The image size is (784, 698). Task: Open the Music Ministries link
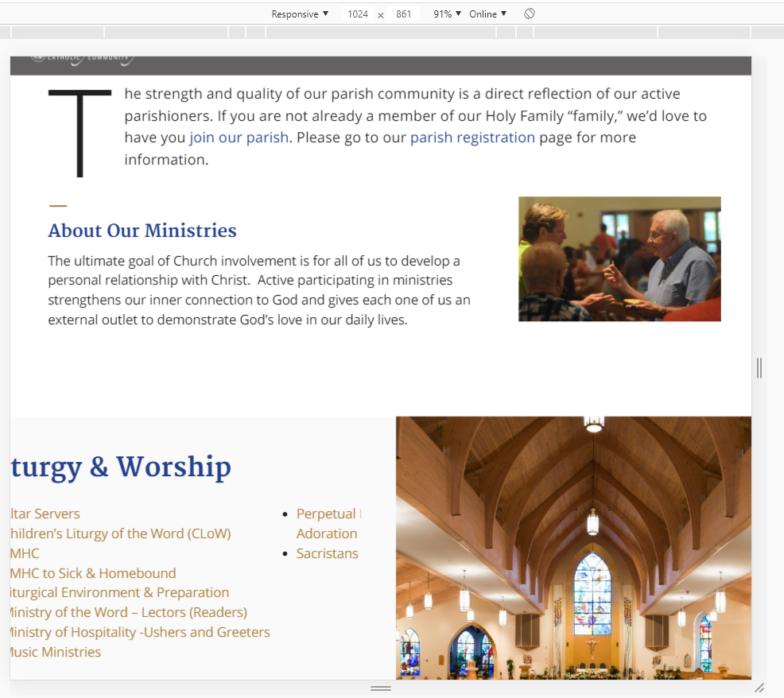(x=55, y=652)
